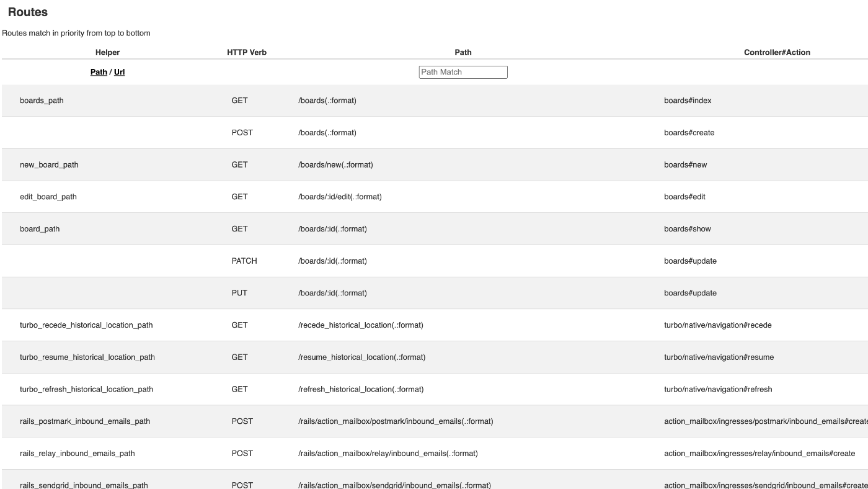
Task: Click PUT verb cell
Action: point(239,293)
